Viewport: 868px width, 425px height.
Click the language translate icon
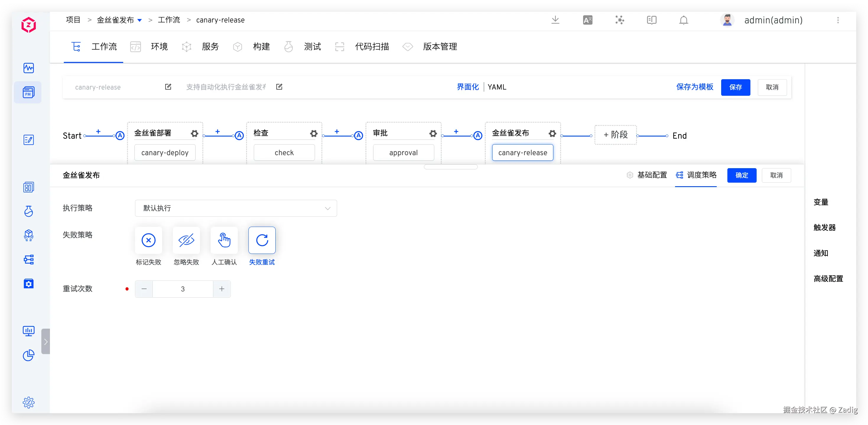point(588,20)
